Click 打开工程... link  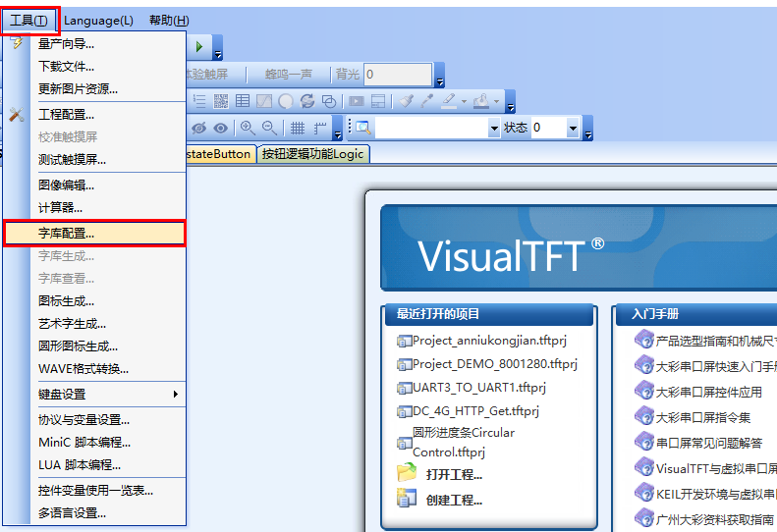pyautogui.click(x=455, y=474)
